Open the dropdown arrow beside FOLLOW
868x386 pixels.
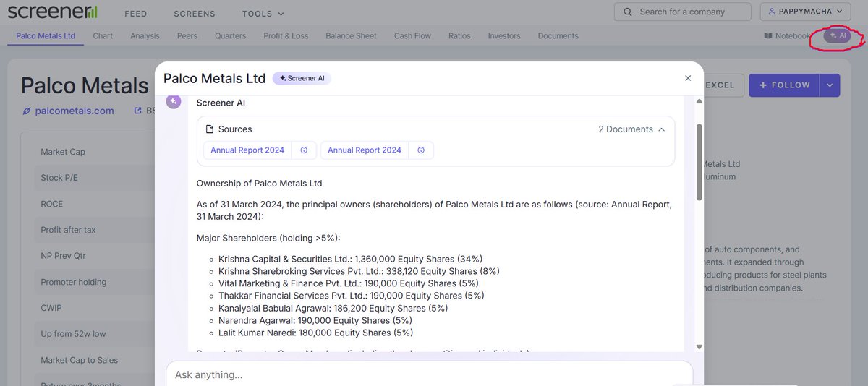[830, 85]
